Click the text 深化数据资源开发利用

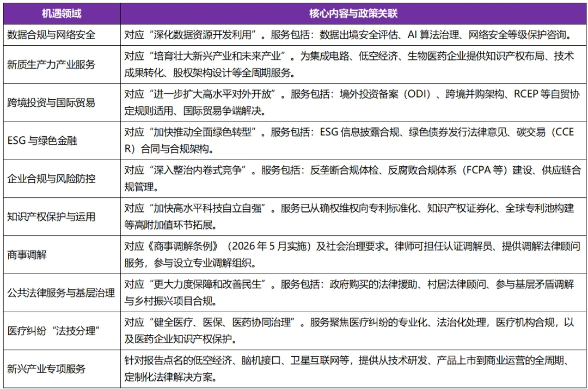point(203,35)
